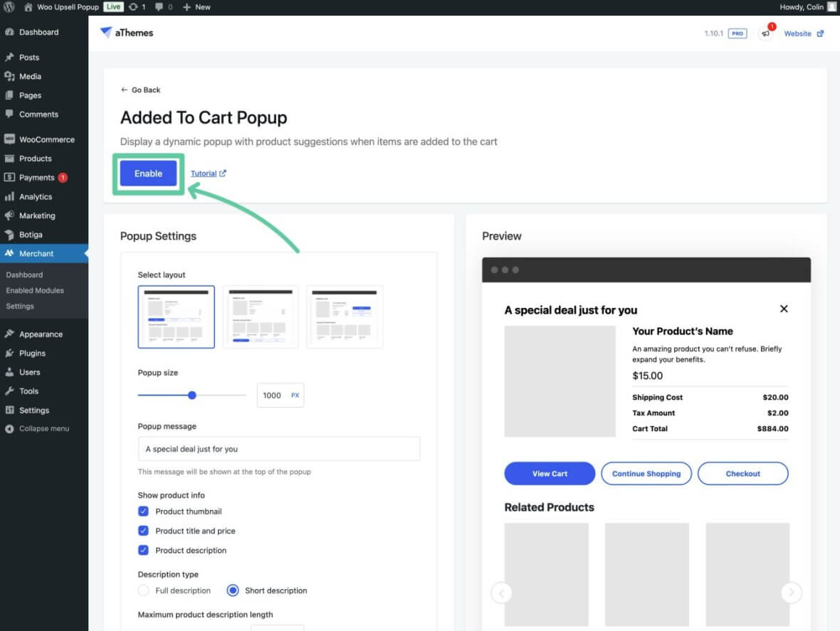Click the aThemes logo
Viewport: 840px width, 631px height.
[x=127, y=33]
